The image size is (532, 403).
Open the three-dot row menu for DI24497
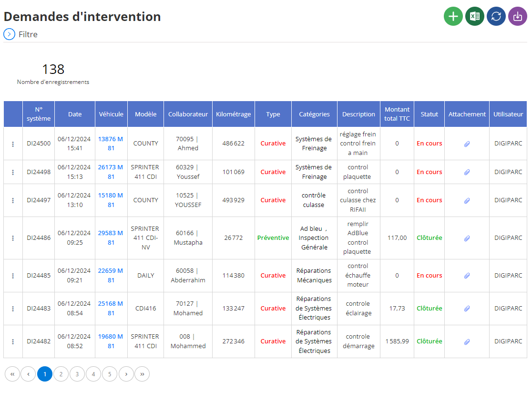click(x=13, y=200)
